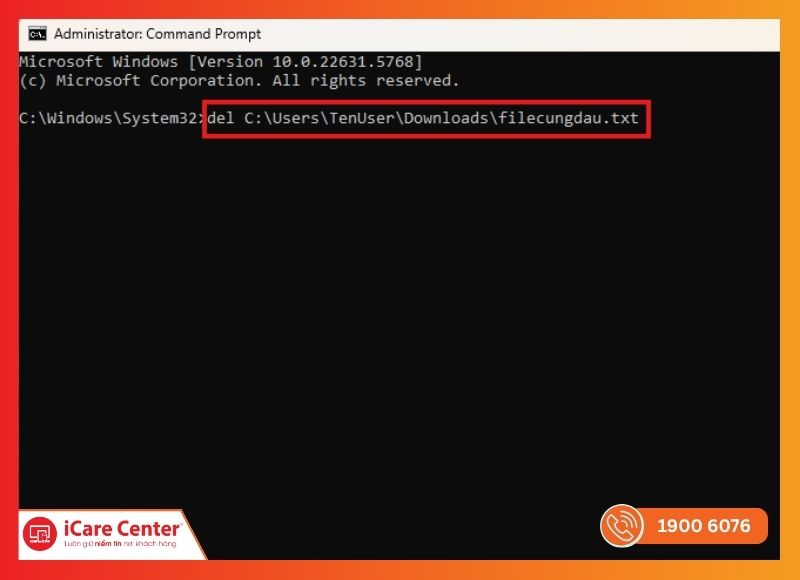Screen dimensions: 800x580
Task: Click the iCare Center slogan text
Action: (120, 544)
